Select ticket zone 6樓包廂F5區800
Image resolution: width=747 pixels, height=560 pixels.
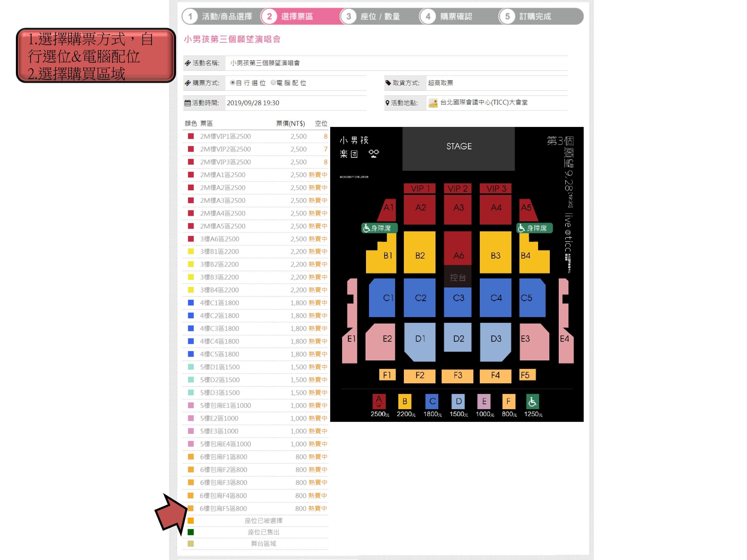coord(256,508)
